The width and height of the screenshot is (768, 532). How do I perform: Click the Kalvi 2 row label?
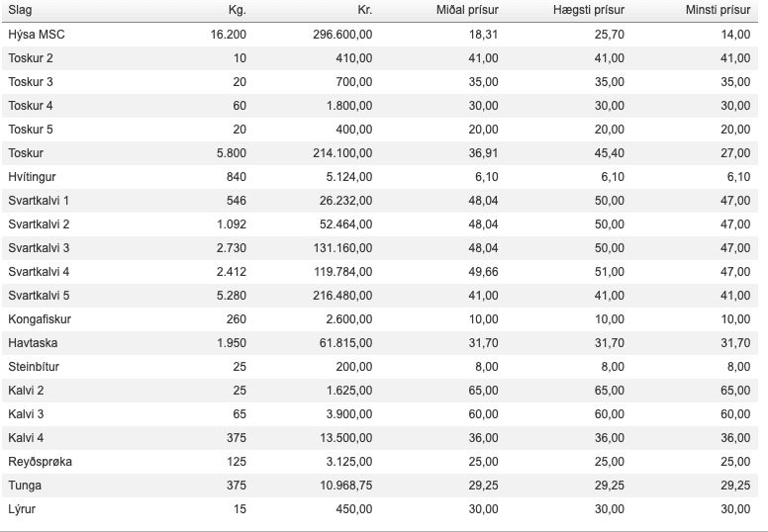click(26, 391)
